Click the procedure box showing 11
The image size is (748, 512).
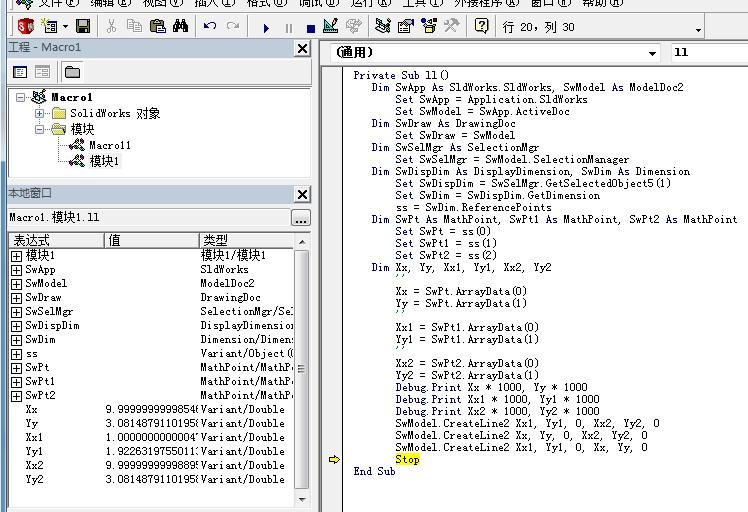tap(709, 52)
